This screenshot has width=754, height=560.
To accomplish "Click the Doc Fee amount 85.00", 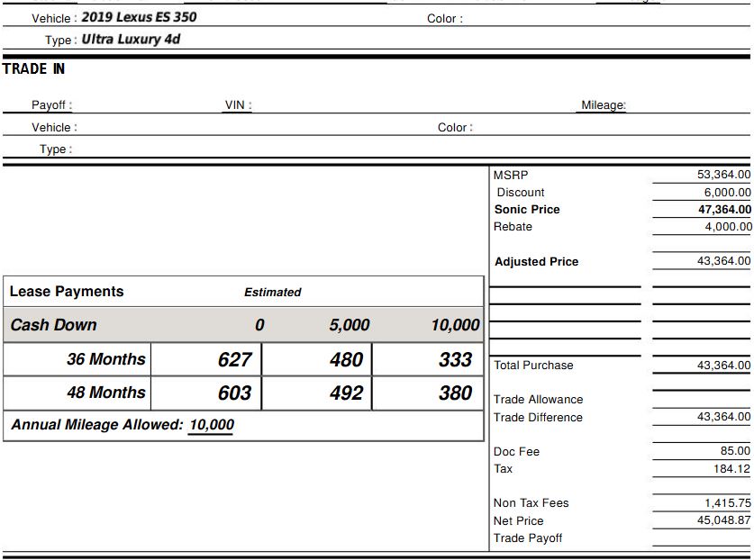I will [x=735, y=451].
